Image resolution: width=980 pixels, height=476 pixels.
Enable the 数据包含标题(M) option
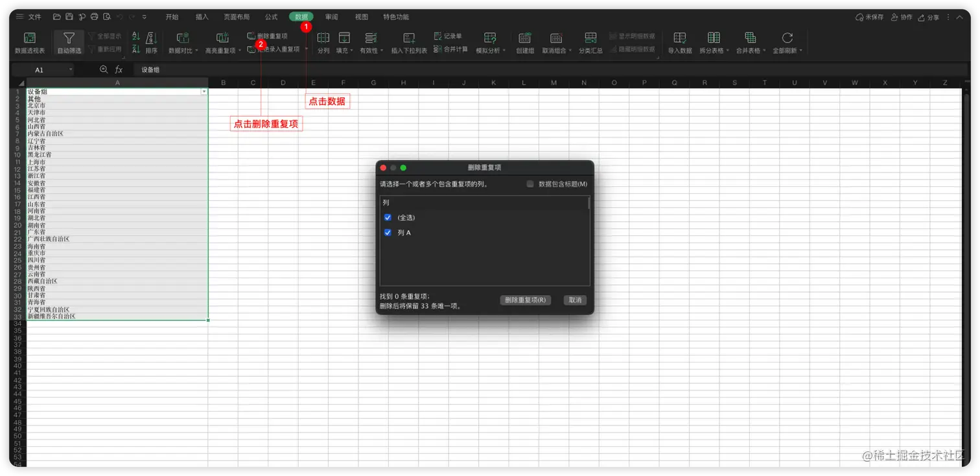530,184
